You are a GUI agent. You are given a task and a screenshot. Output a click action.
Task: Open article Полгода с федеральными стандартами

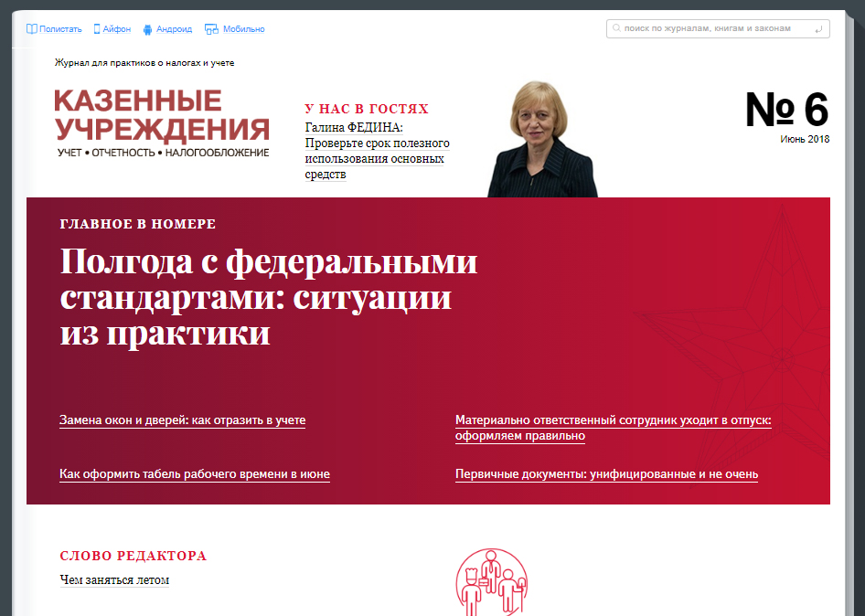pos(268,297)
